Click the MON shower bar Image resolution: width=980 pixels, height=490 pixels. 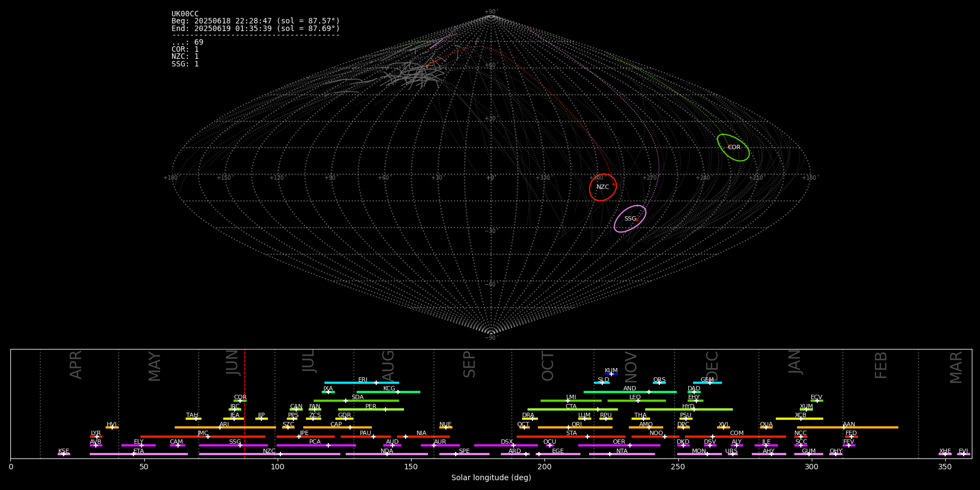click(x=700, y=454)
